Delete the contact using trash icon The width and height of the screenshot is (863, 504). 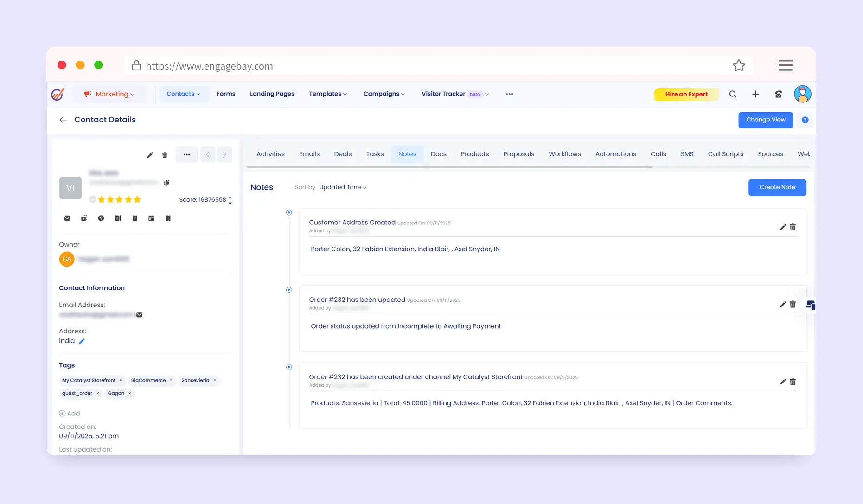[x=165, y=155]
